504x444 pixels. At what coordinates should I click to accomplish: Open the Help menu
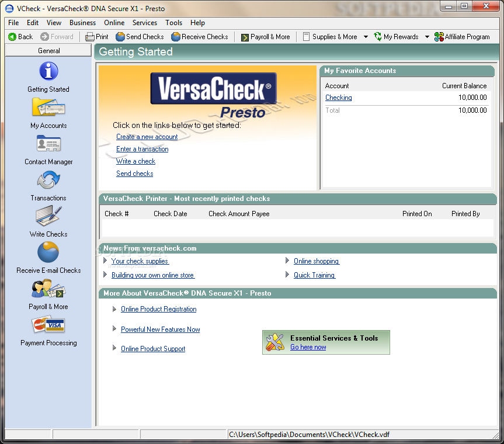[197, 23]
